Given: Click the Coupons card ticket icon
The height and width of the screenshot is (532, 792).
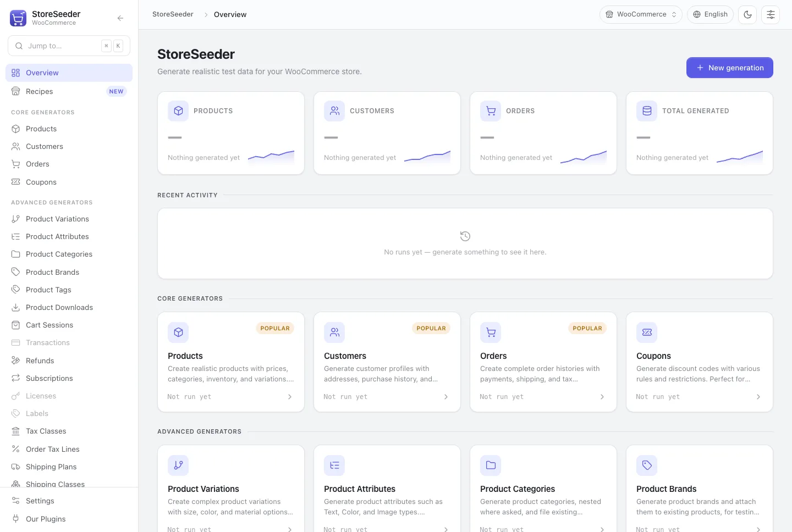Looking at the screenshot, I should point(647,332).
